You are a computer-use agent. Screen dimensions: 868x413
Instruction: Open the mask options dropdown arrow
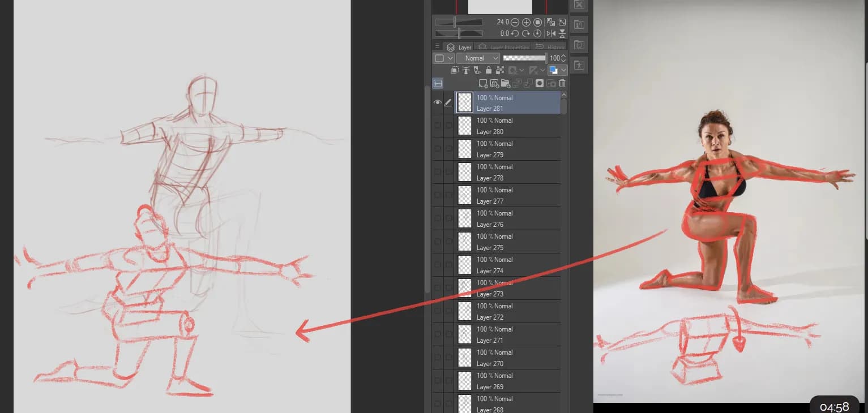pos(522,70)
